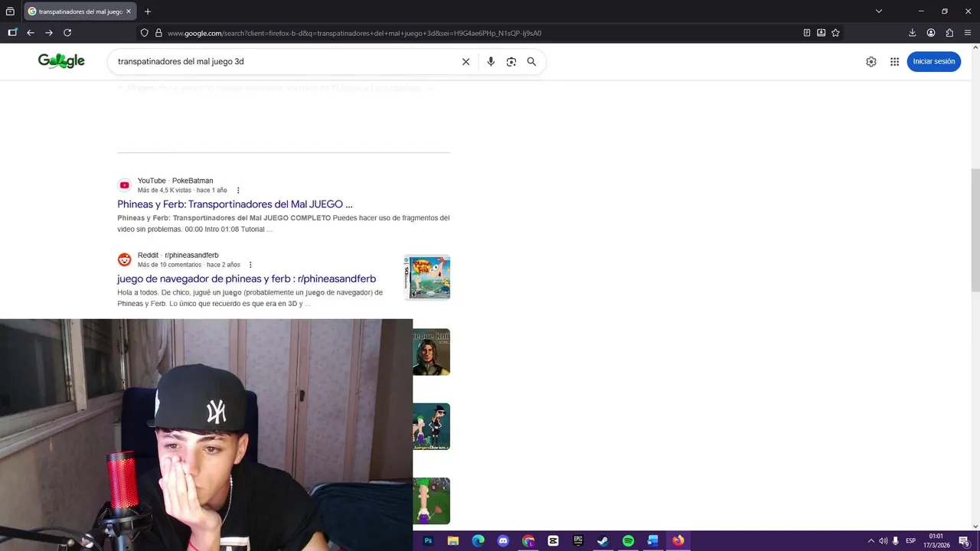Reload the current Google results page
Image resolution: width=980 pixels, height=551 pixels.
(67, 33)
